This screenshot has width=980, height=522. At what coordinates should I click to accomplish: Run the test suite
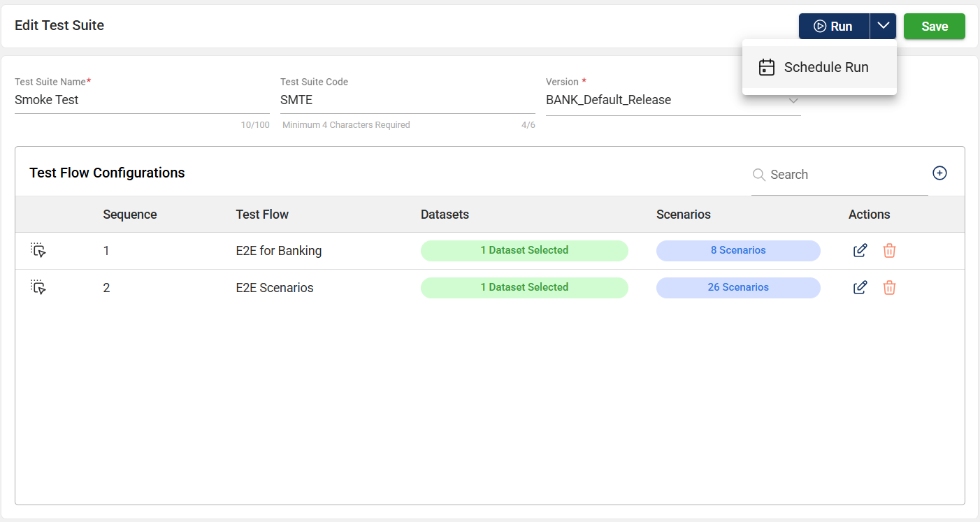click(x=834, y=26)
